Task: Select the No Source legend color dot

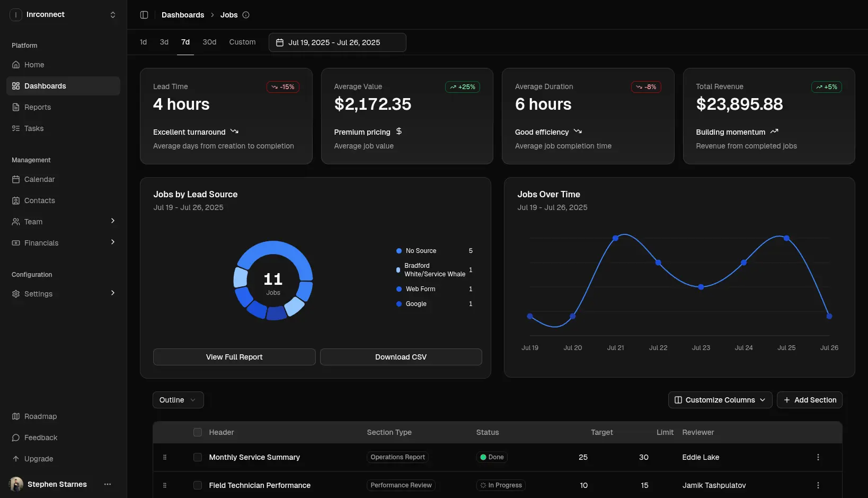Action: click(x=399, y=251)
